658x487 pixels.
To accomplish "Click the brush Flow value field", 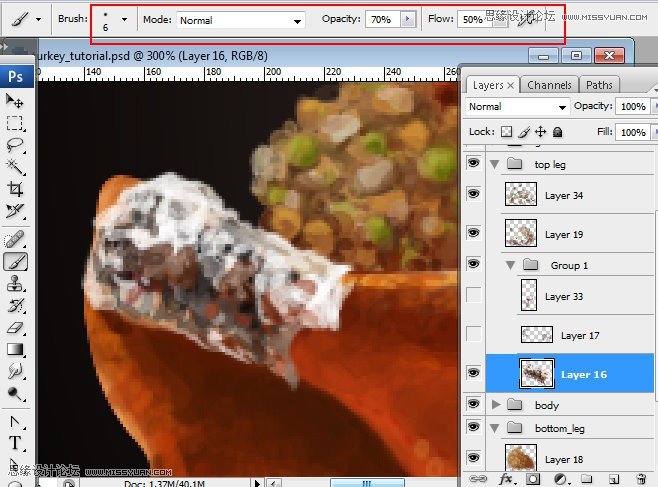I will tap(474, 19).
